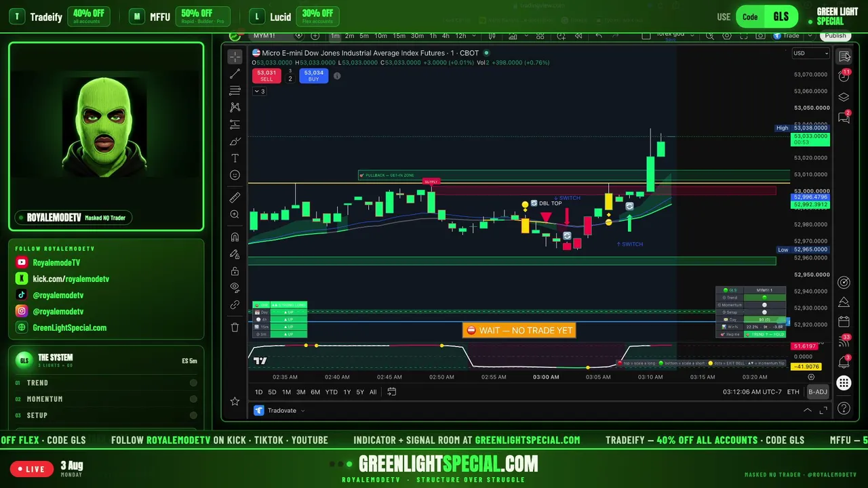
Task: Click the SELL 53,031 button
Action: (x=267, y=76)
